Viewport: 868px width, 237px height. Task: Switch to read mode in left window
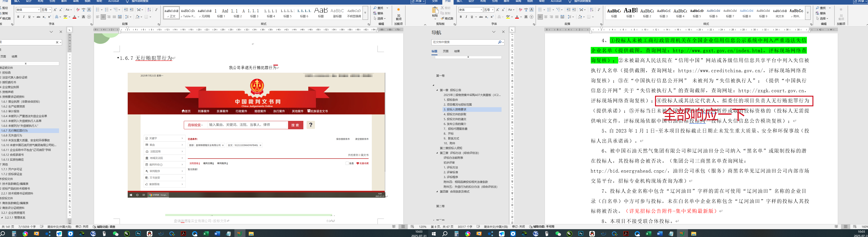pyautogui.click(x=394, y=227)
